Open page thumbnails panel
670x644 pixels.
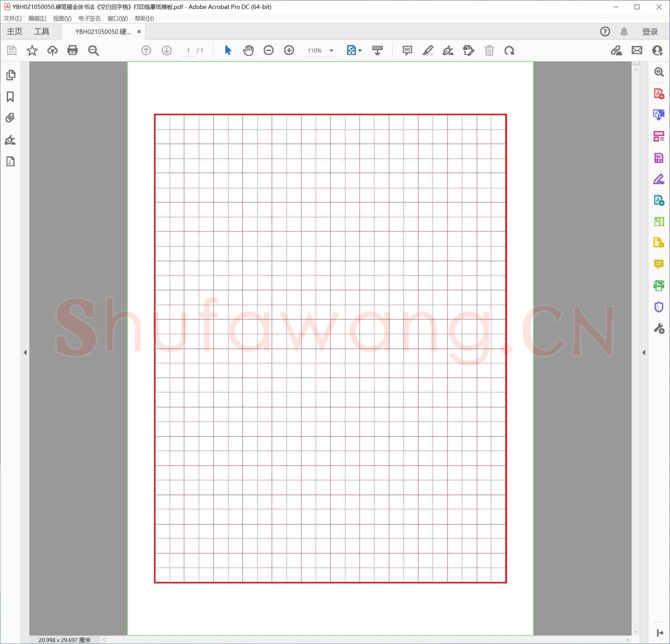click(11, 75)
